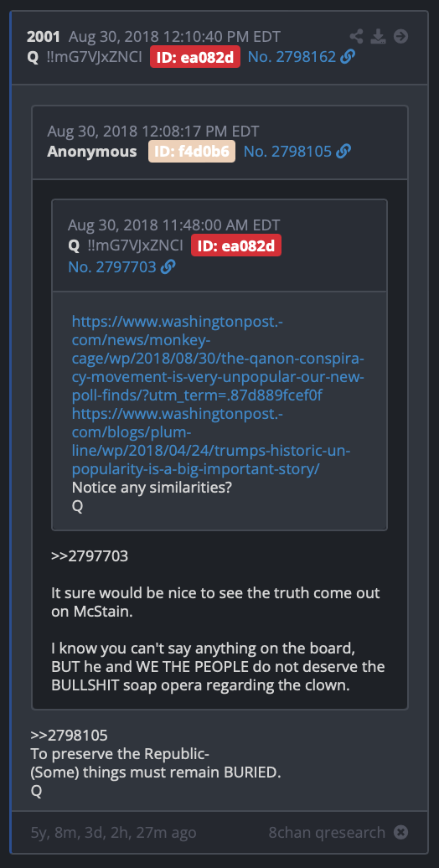Click chain link icon beside No. 2798105
This screenshot has height=868, width=439.
click(x=343, y=151)
